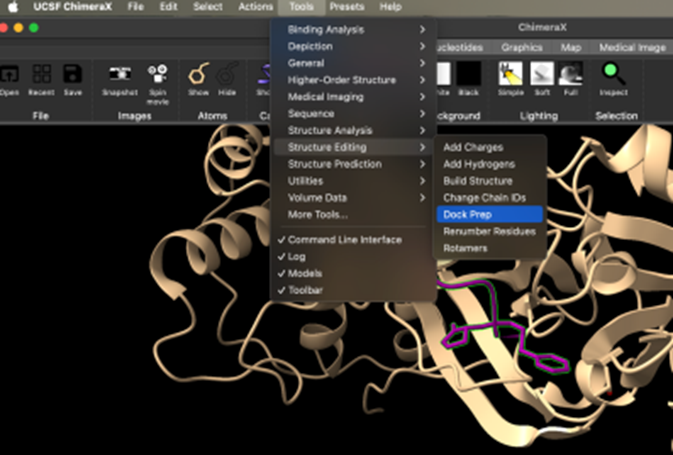Image resolution: width=673 pixels, height=455 pixels.
Task: Expand the Higher-Order Structure submenu
Action: point(354,80)
